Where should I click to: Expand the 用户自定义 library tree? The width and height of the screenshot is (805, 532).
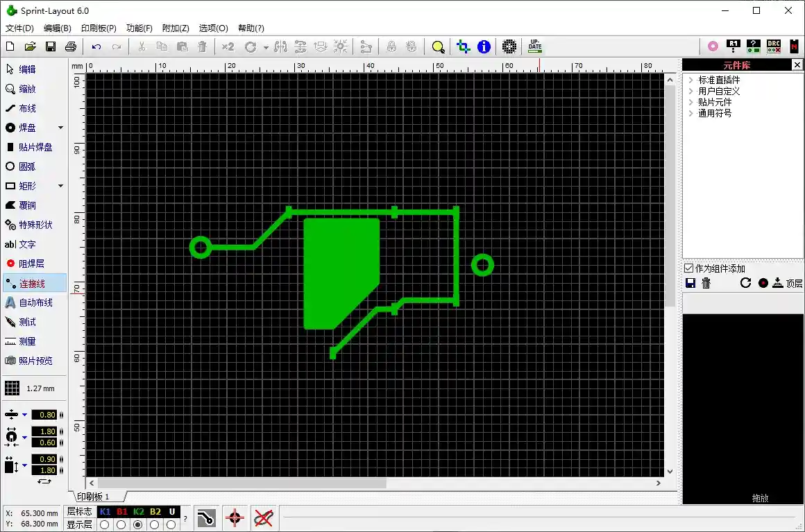click(690, 92)
